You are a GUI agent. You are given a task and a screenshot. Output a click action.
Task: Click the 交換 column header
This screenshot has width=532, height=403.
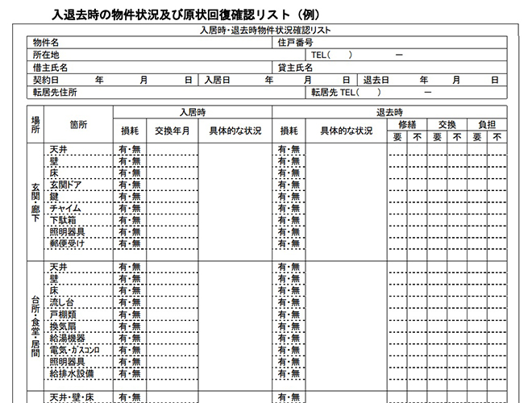tap(447, 124)
